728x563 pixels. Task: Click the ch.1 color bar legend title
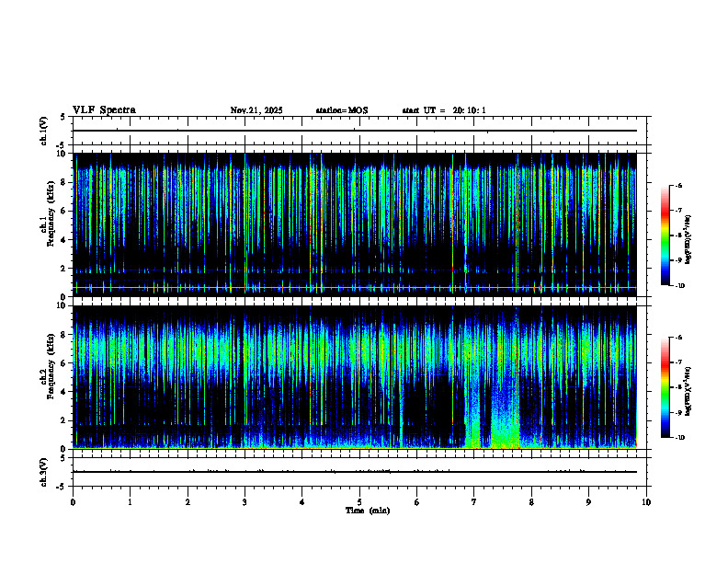688,239
